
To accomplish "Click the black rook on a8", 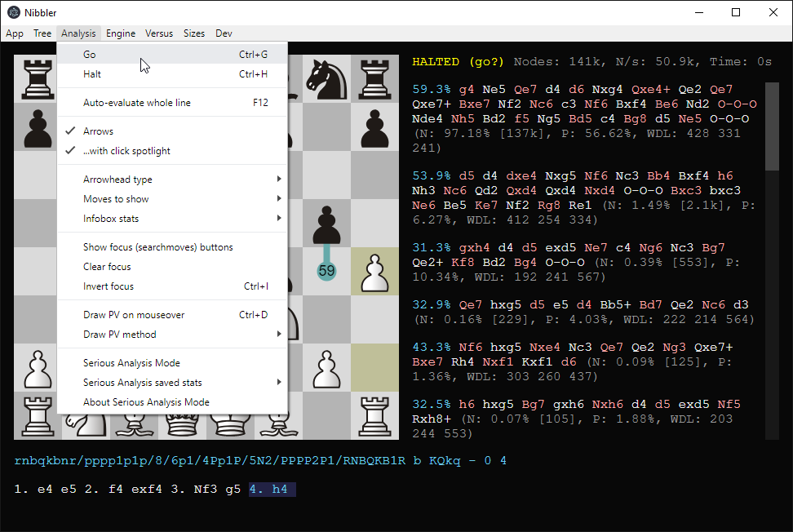I will [38, 79].
